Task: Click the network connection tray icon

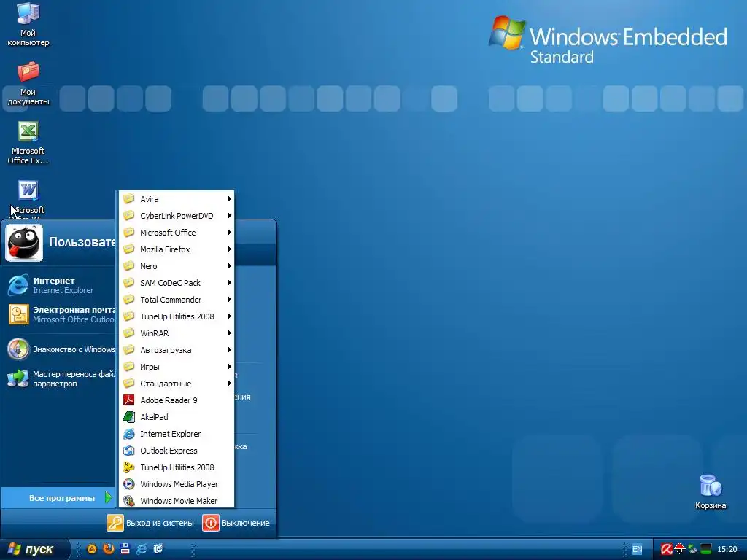Action: [693, 549]
